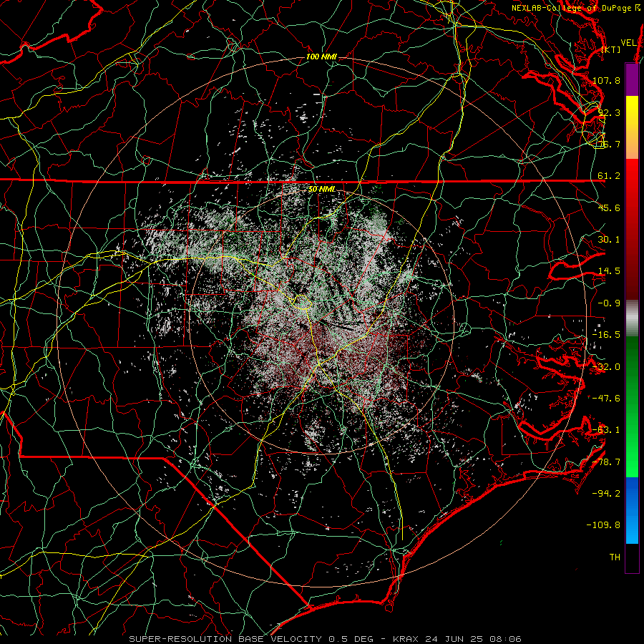Screen dimensions: 644x644
Task: Click the 107.8 velocity scale value
Action: click(x=606, y=80)
